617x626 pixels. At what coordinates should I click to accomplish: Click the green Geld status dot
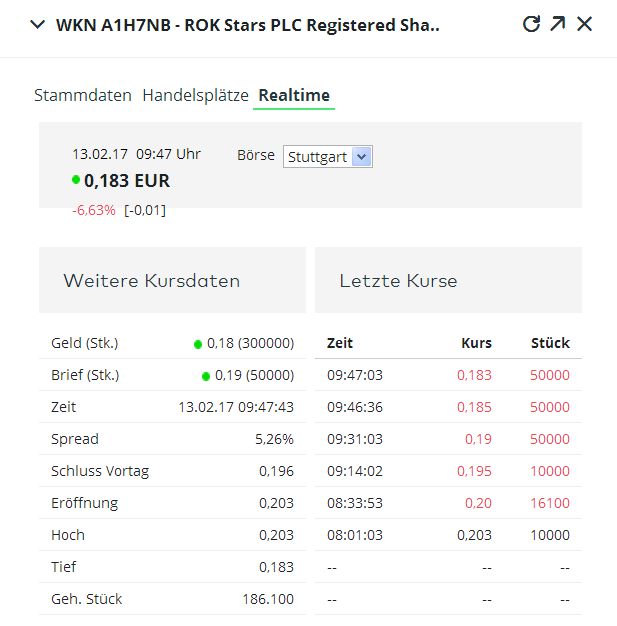[x=199, y=344]
